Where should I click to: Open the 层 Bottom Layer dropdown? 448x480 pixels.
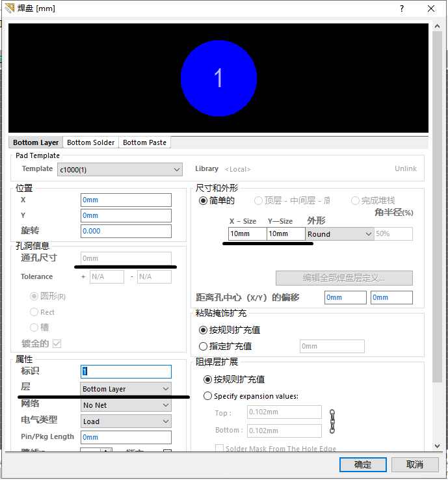[125, 389]
